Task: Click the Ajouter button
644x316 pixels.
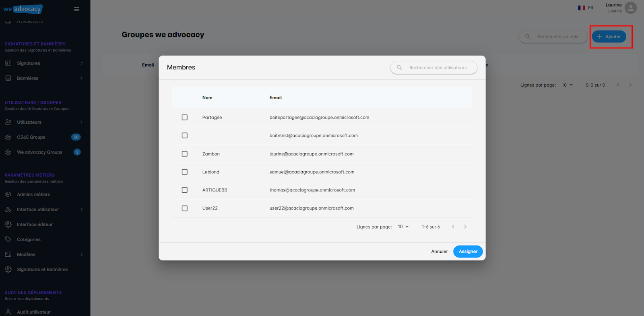Action: click(609, 37)
